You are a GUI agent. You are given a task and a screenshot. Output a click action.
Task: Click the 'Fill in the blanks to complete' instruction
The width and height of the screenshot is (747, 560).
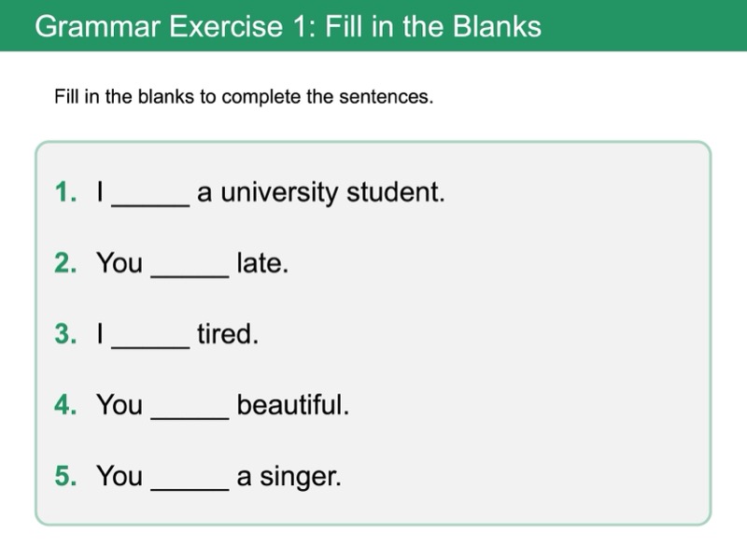[245, 97]
